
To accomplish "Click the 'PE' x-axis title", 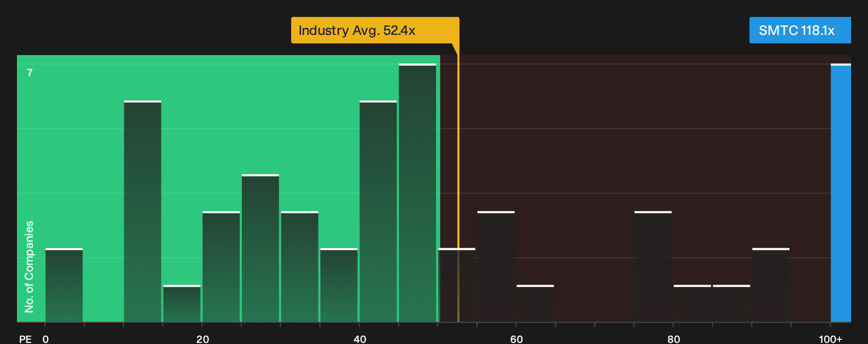I will [x=25, y=339].
